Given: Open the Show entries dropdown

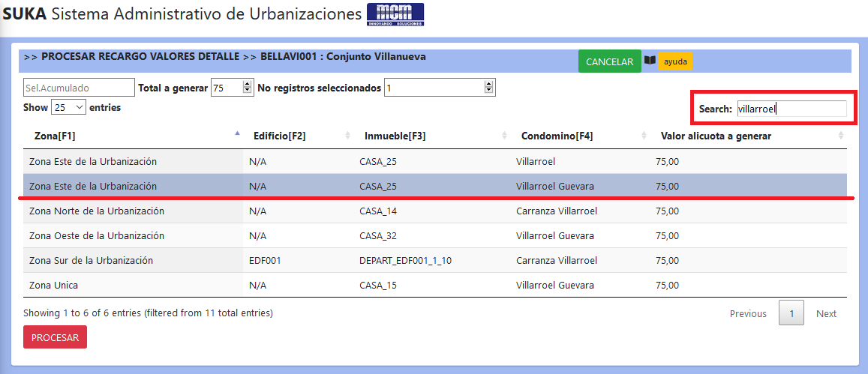Looking at the screenshot, I should pos(68,107).
